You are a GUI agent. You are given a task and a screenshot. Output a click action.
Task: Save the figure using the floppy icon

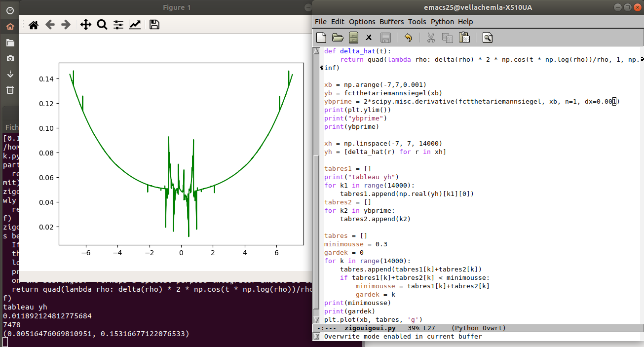click(x=154, y=25)
